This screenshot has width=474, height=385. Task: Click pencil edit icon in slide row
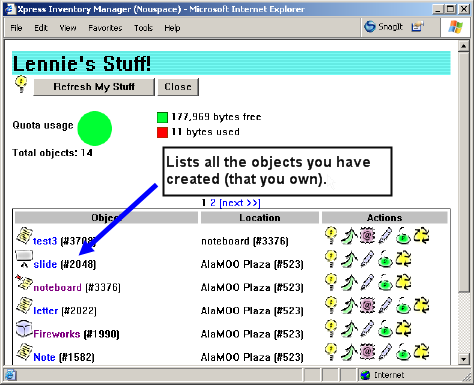coord(367,259)
